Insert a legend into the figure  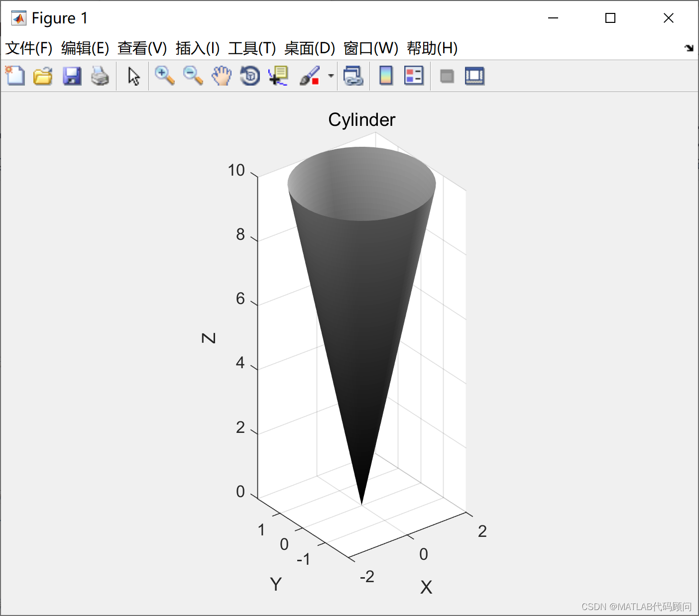click(x=413, y=76)
